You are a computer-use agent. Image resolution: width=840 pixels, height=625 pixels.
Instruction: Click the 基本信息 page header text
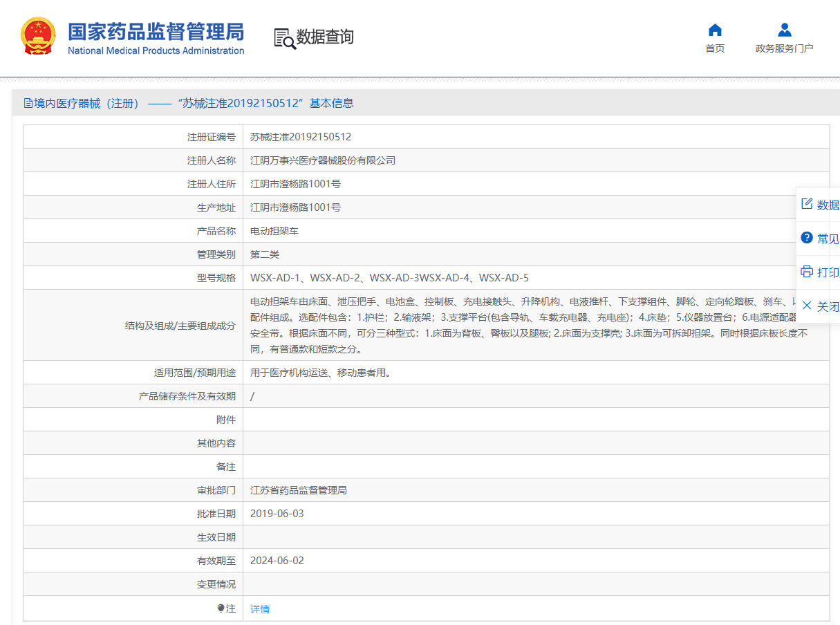[331, 103]
